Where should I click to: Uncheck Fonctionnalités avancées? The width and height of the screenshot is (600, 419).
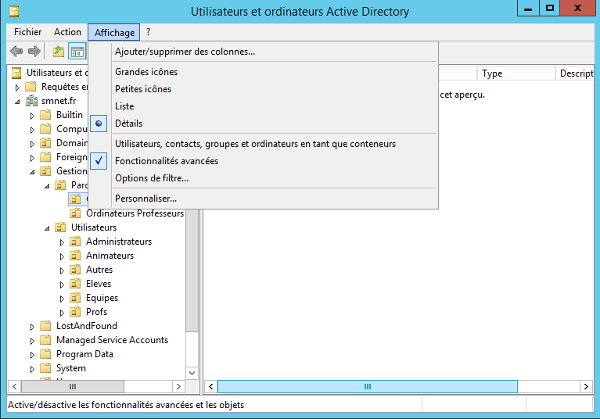point(263,161)
